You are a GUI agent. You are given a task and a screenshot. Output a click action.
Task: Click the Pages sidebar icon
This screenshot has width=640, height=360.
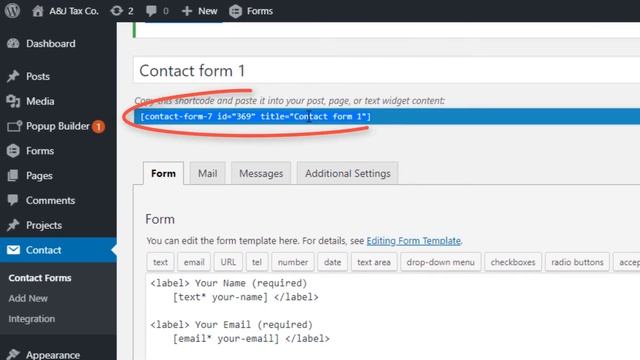13,176
